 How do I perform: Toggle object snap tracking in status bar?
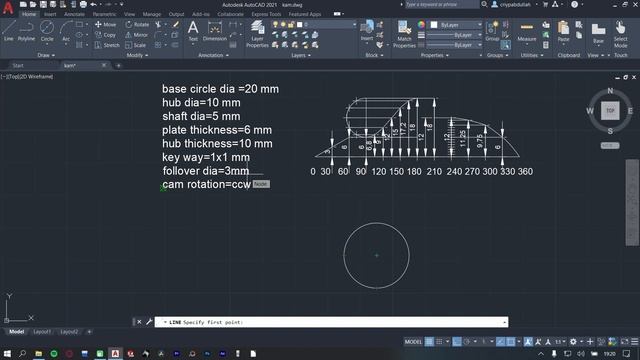click(500, 342)
